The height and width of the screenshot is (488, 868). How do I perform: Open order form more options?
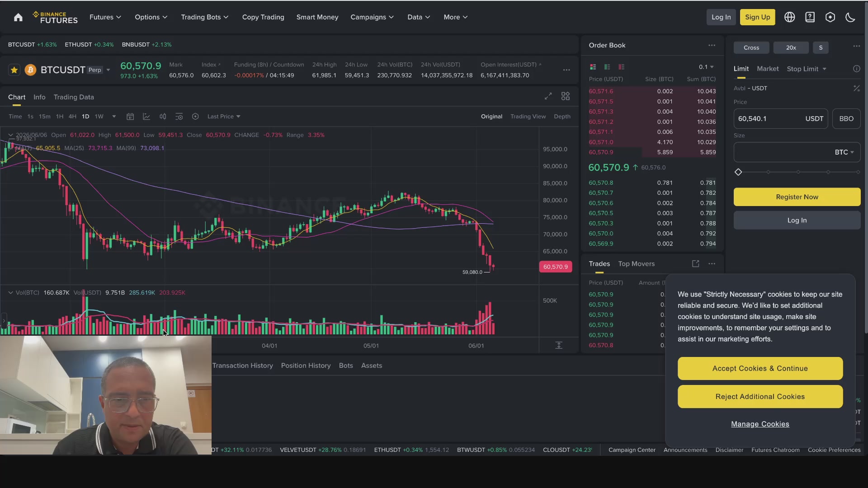(856, 46)
